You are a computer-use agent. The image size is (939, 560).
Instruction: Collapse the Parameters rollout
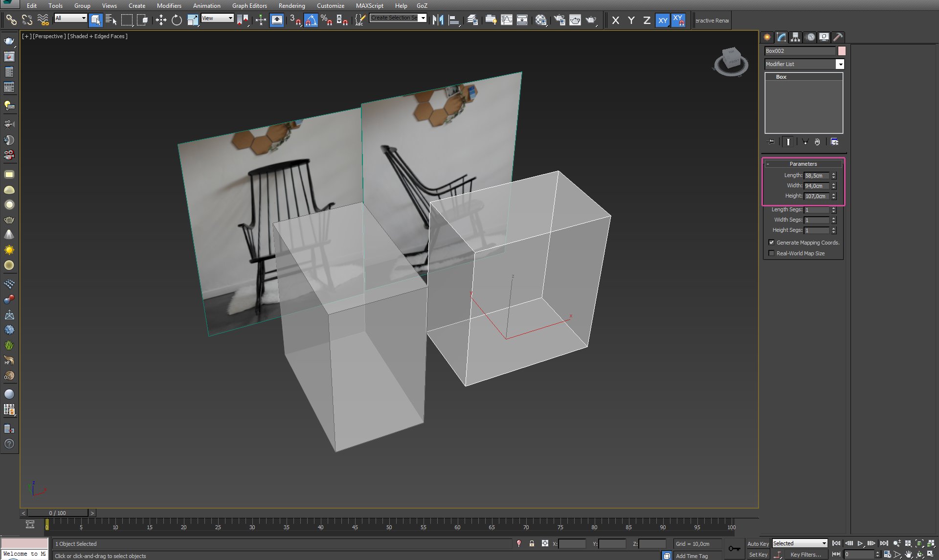(803, 164)
